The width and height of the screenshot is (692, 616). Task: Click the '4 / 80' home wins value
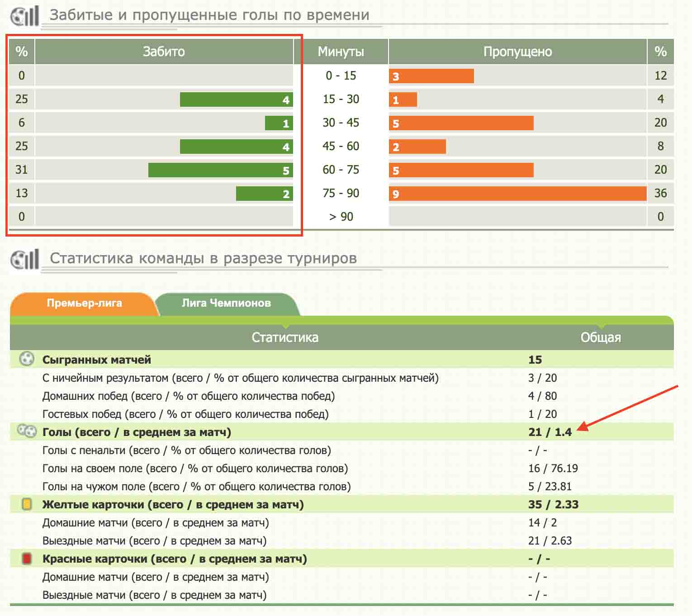pos(543,396)
